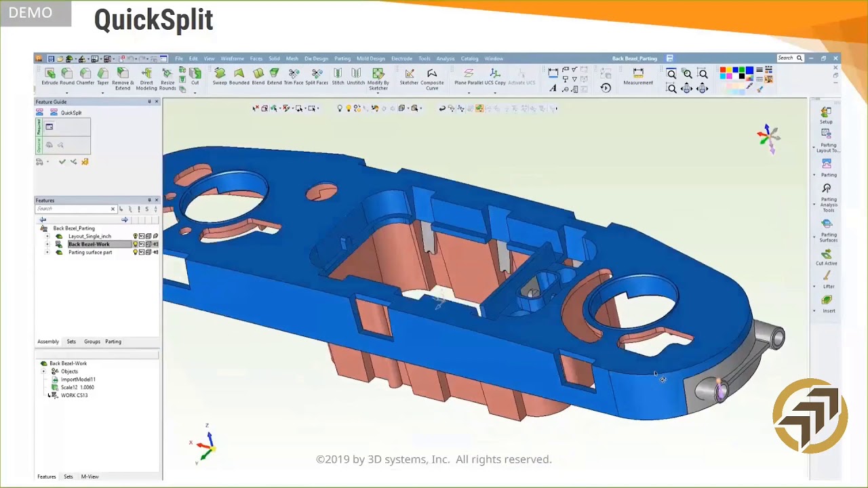Open Setup in the right sidebar
The width and height of the screenshot is (868, 488).
tap(826, 115)
